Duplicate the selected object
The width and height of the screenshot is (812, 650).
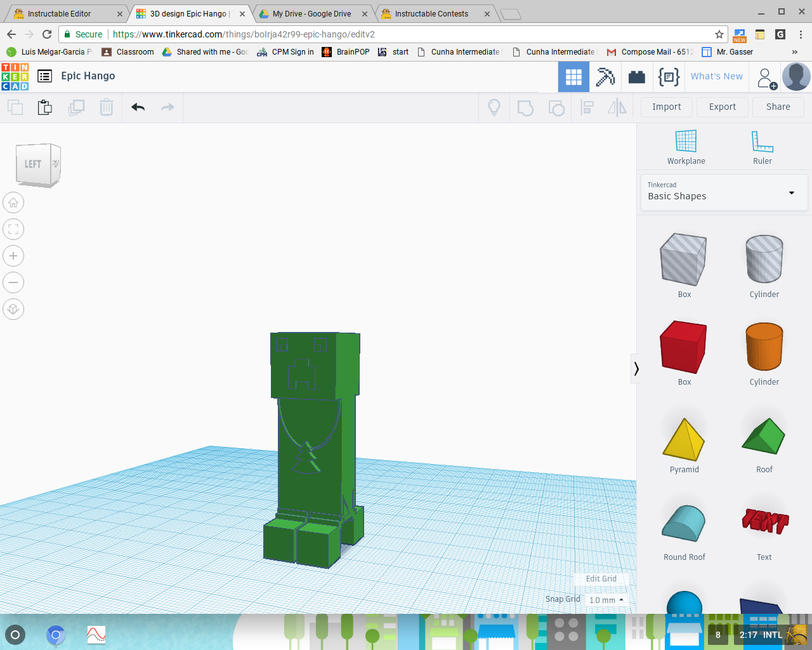[x=76, y=107]
